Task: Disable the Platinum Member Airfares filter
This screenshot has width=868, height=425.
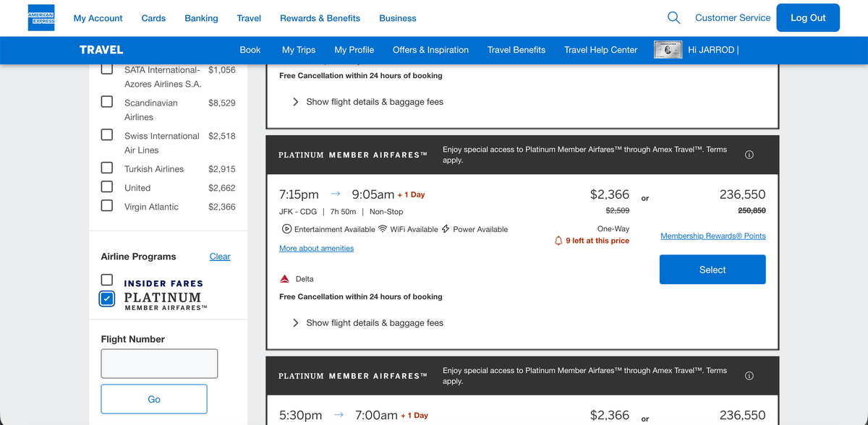Action: point(106,298)
